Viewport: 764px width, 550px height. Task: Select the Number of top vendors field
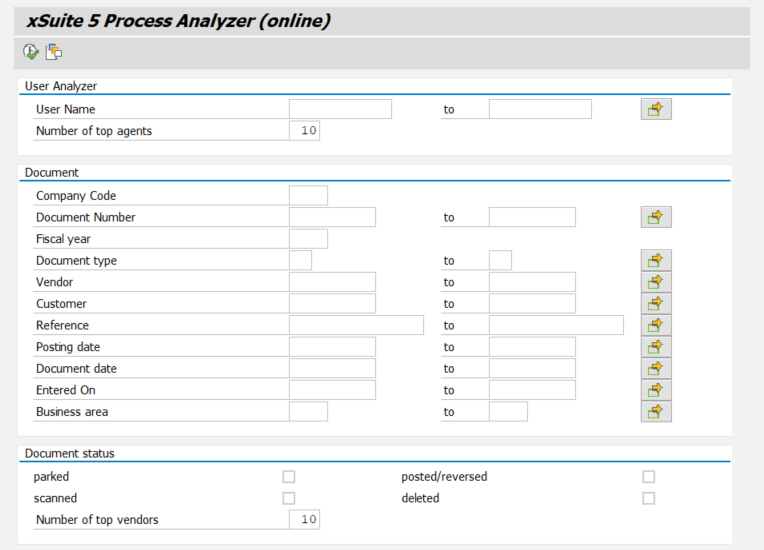click(x=305, y=519)
